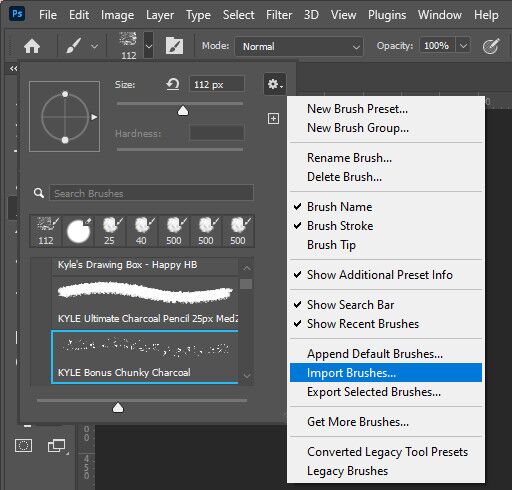Viewport: 512px width, 490px height.
Task: Open the File menu
Action: click(x=48, y=15)
